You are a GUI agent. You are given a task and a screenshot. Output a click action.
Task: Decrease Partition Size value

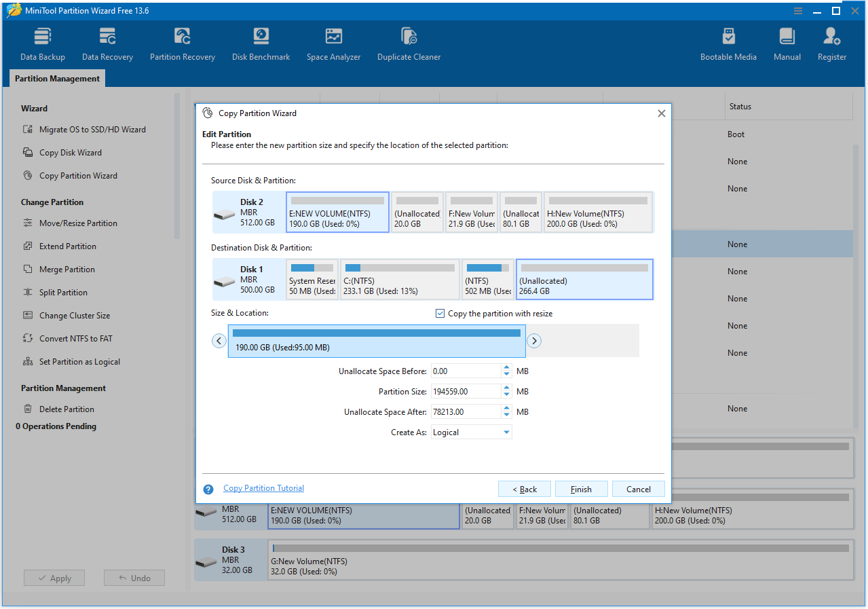coord(506,395)
